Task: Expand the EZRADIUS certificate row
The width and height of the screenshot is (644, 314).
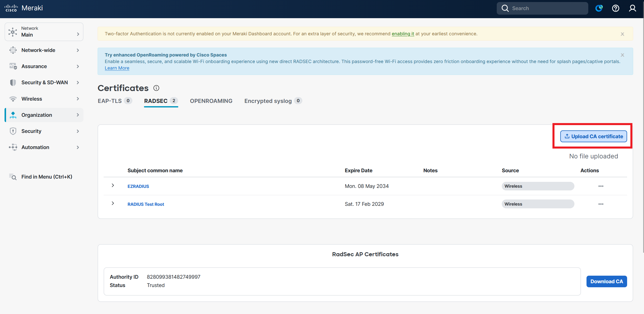Action: pyautogui.click(x=113, y=185)
